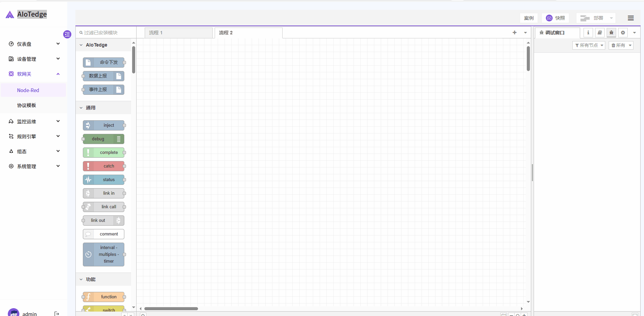Collapse the 通用 palette category
The height and width of the screenshot is (316, 644).
pos(103,108)
